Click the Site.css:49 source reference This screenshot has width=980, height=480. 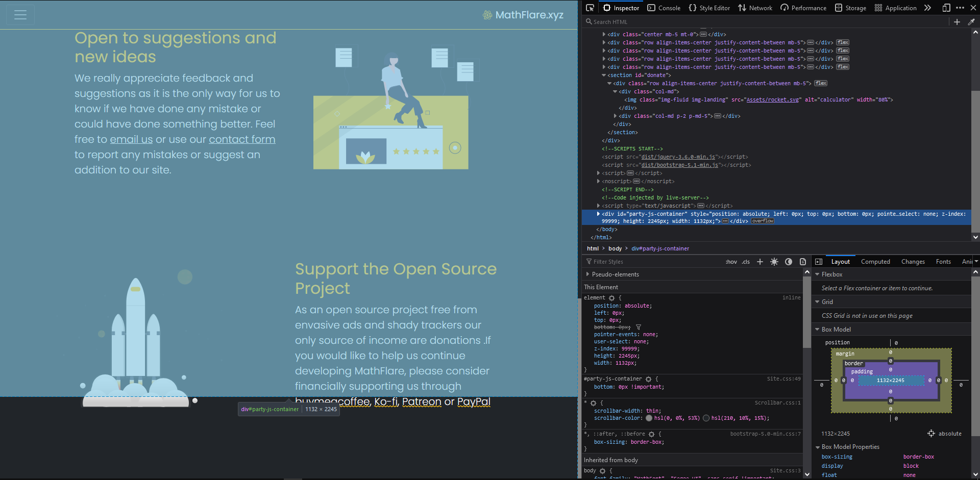(x=783, y=379)
